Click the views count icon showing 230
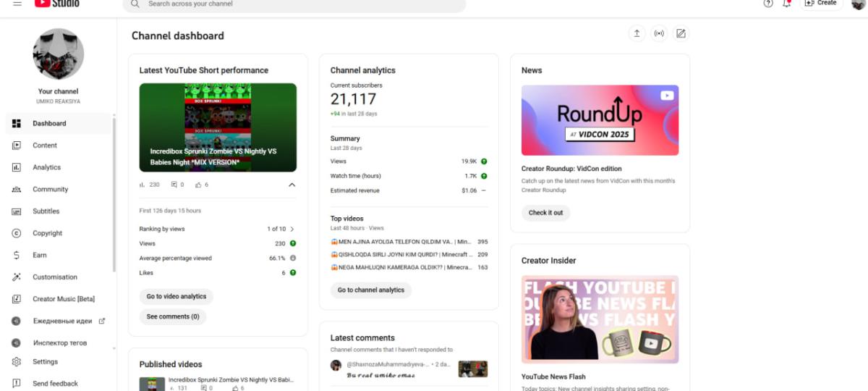 pyautogui.click(x=142, y=185)
